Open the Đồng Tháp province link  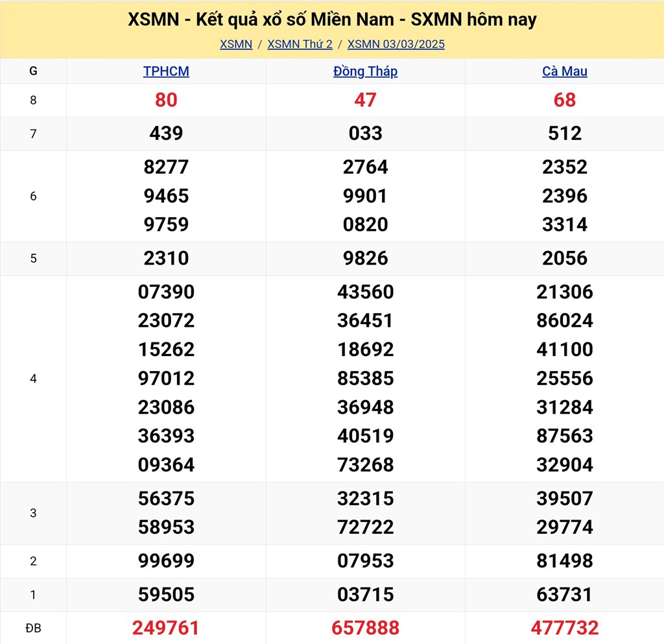click(x=366, y=71)
